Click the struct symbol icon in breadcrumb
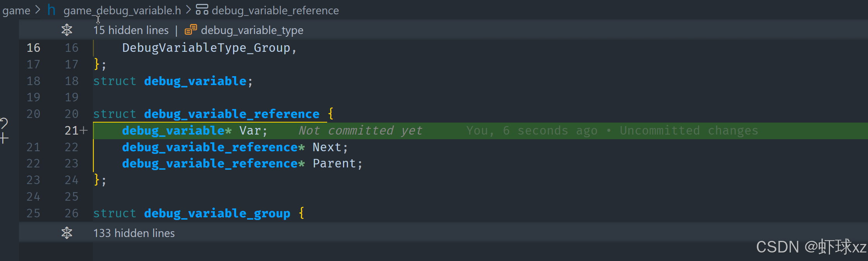This screenshot has height=261, width=868. point(202,9)
